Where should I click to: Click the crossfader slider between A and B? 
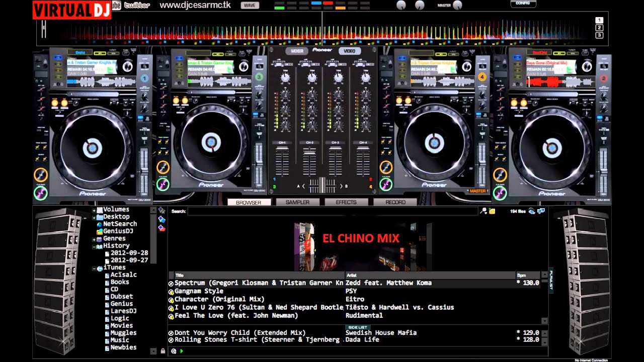(322, 186)
